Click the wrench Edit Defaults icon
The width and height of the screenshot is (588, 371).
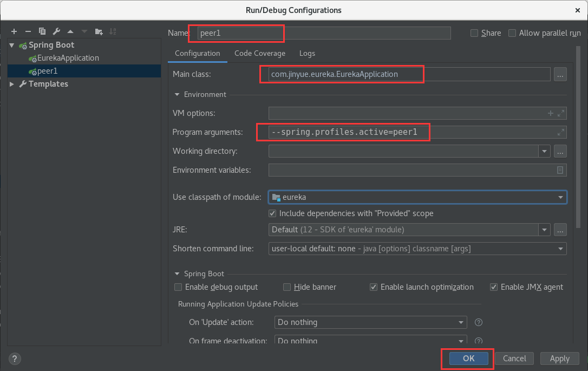point(56,31)
